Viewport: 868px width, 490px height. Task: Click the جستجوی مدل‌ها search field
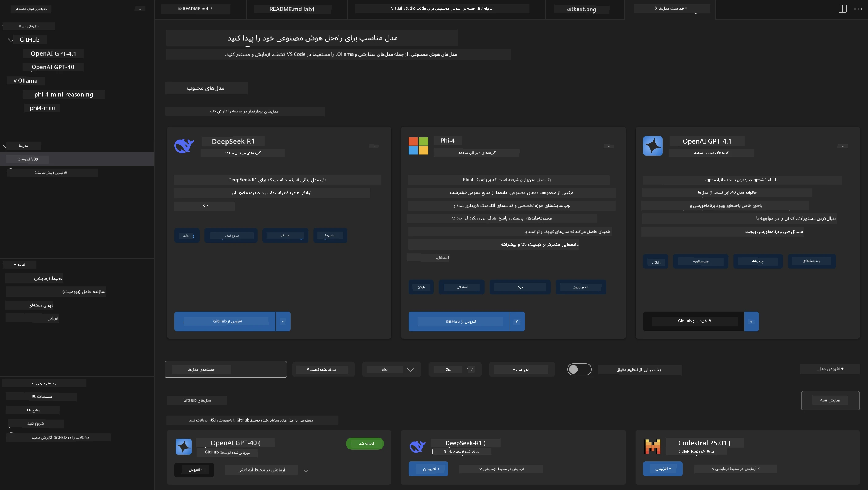[x=226, y=370]
